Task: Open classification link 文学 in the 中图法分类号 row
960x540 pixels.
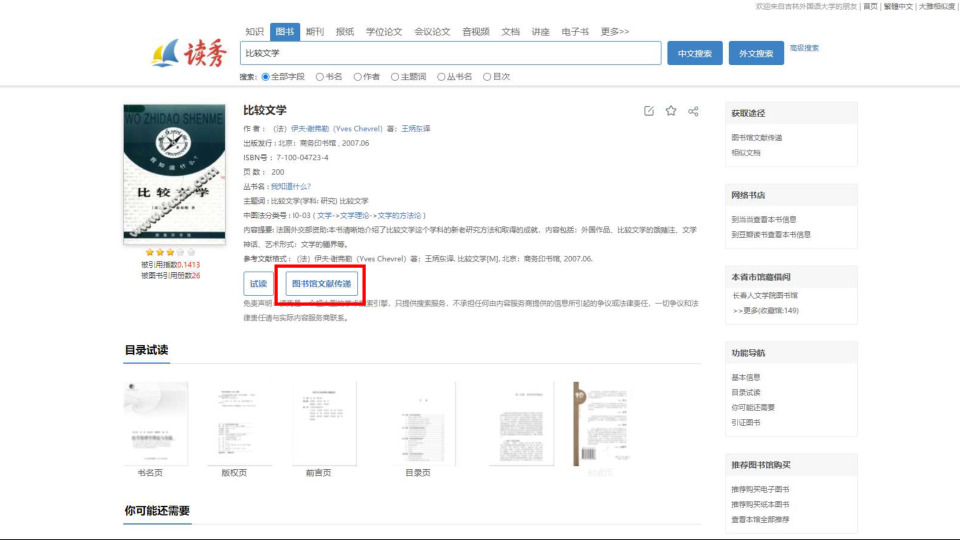Action: pos(324,216)
